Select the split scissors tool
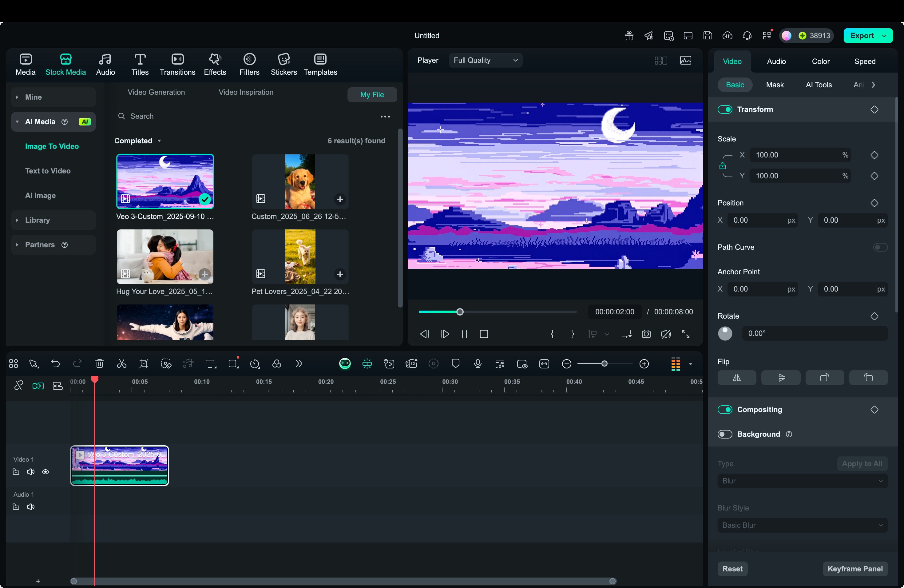The image size is (904, 588). point(121,364)
